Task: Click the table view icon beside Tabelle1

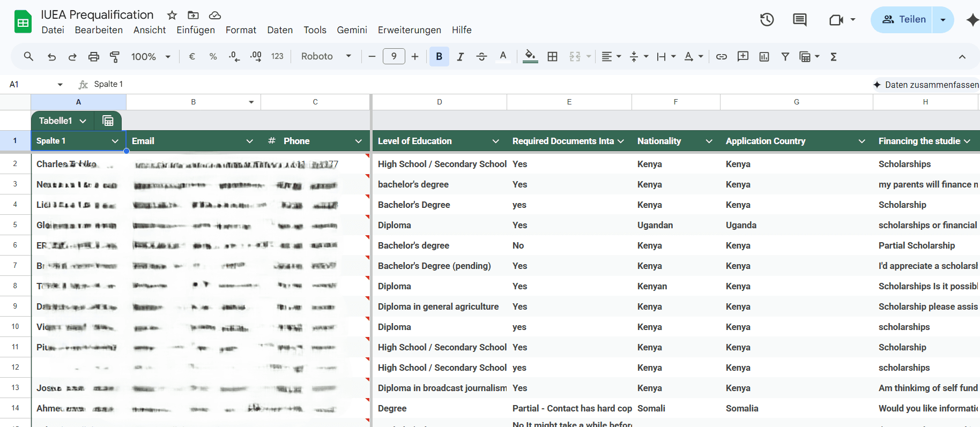Action: [x=108, y=121]
